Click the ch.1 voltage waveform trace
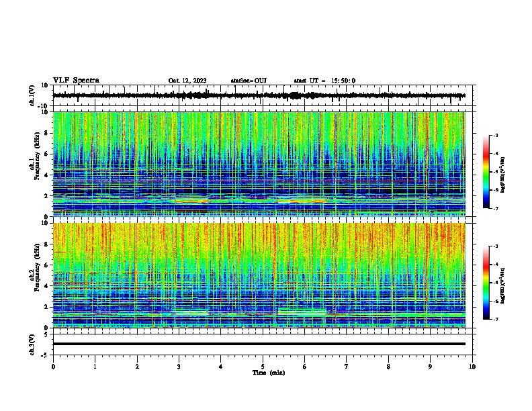 [259, 95]
